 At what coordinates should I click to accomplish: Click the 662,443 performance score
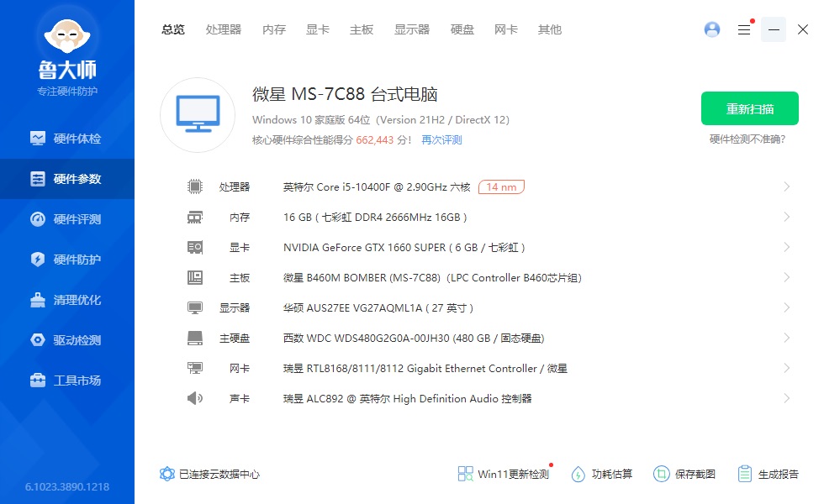375,140
